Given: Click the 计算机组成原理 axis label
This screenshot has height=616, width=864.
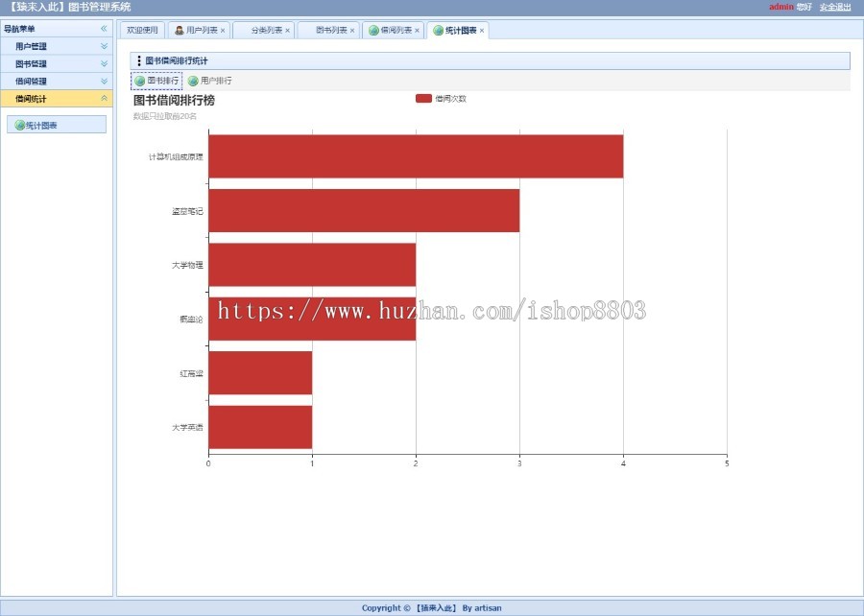Looking at the screenshot, I should (176, 157).
